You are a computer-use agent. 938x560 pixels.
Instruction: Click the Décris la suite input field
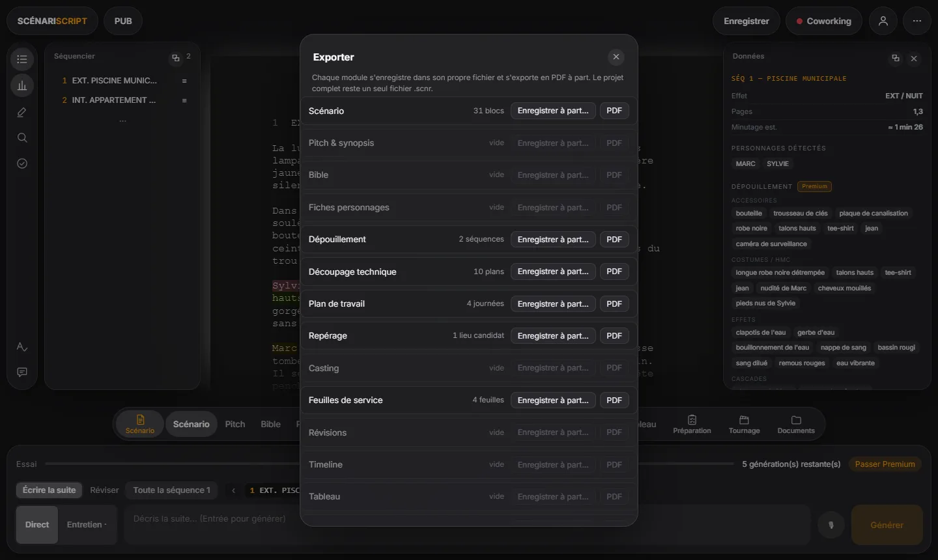[x=467, y=525]
